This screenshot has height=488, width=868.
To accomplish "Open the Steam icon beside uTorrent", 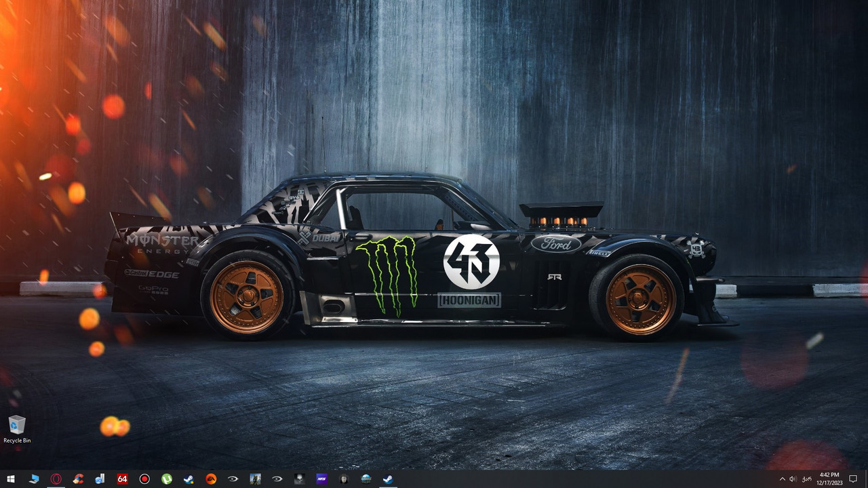I will (189, 479).
